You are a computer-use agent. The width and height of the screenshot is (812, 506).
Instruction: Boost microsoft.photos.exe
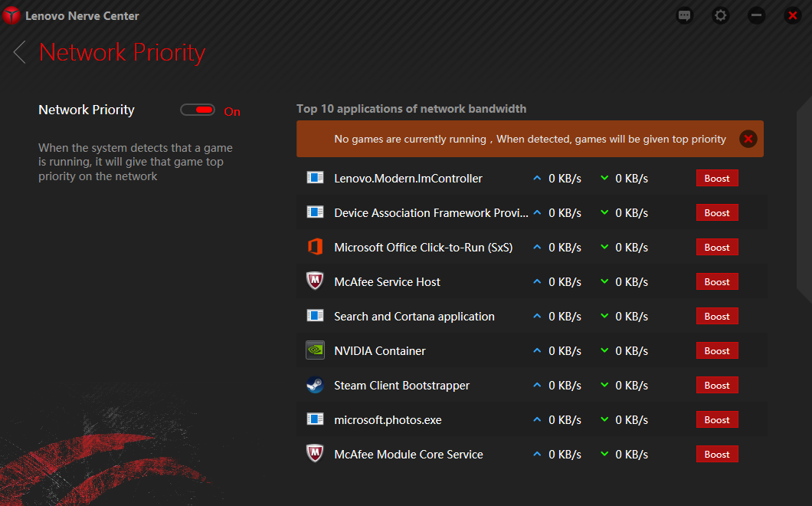(x=717, y=419)
